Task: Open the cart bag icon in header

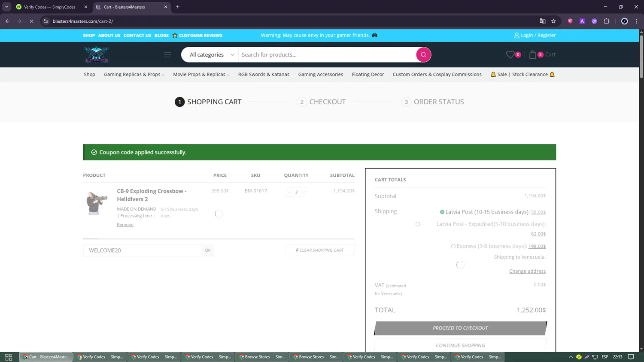Action: pos(533,54)
